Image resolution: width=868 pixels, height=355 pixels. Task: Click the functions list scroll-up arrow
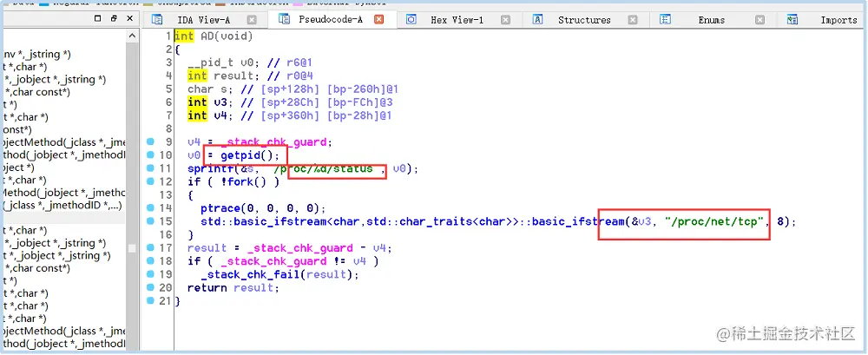coord(132,36)
